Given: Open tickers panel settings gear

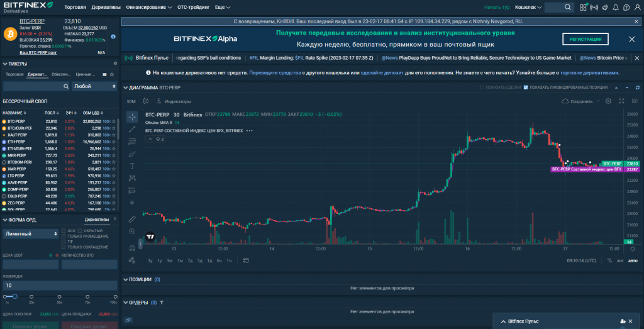Looking at the screenshot, I should click(115, 64).
